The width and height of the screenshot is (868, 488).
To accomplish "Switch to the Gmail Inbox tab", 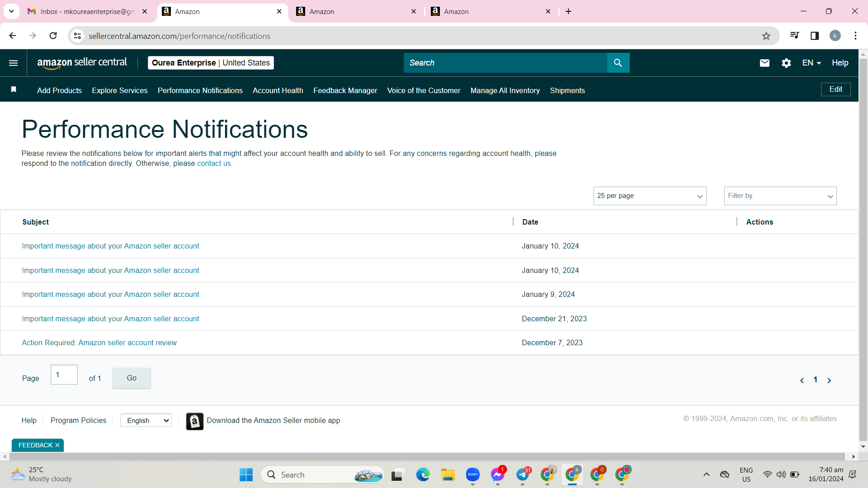I will 87,11.
